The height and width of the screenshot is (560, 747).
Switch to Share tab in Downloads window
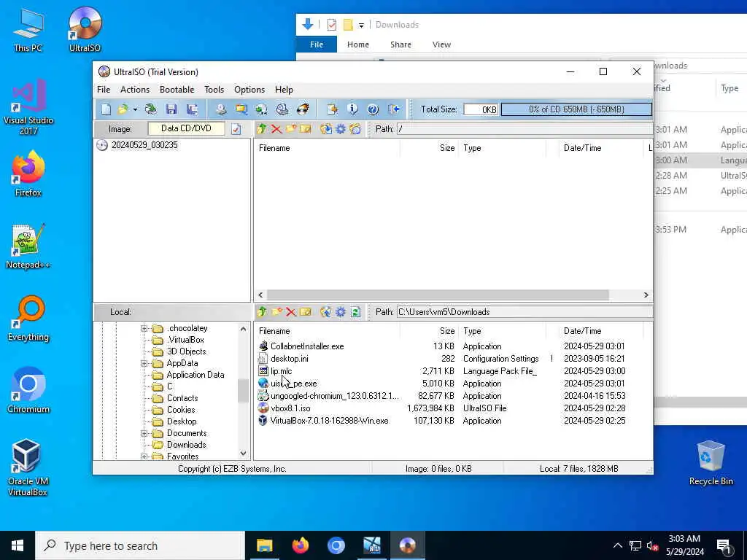[400, 44]
